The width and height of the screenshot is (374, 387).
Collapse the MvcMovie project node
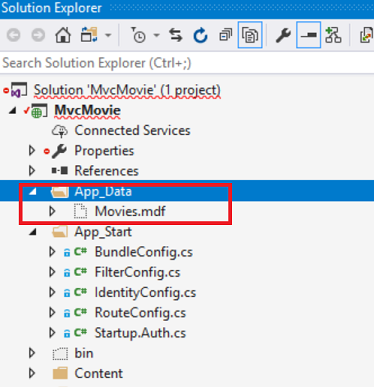(12, 110)
